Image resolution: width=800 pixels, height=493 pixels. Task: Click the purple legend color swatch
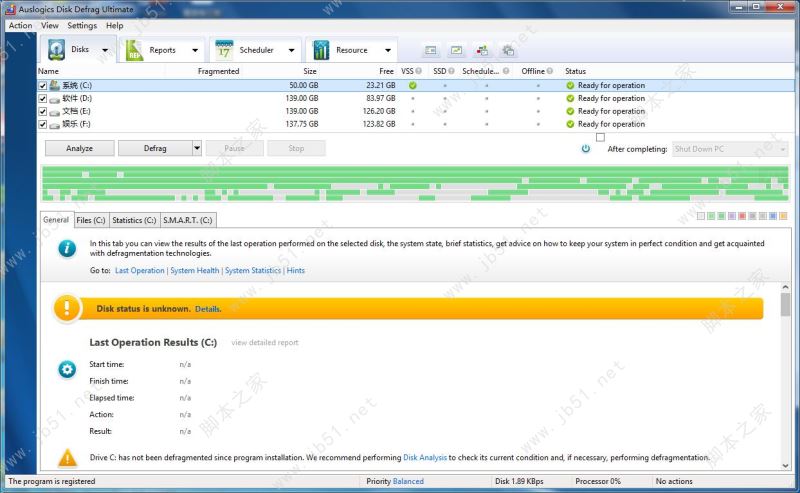pos(732,216)
